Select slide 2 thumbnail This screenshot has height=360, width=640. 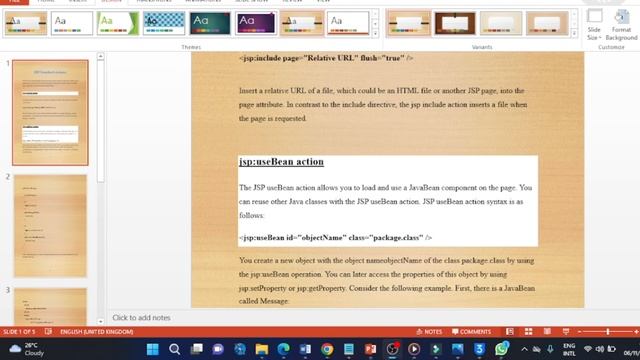pyautogui.click(x=50, y=226)
